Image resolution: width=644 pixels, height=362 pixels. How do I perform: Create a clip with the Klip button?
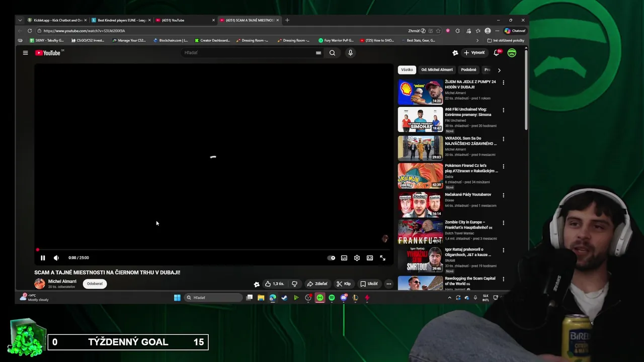(x=344, y=284)
